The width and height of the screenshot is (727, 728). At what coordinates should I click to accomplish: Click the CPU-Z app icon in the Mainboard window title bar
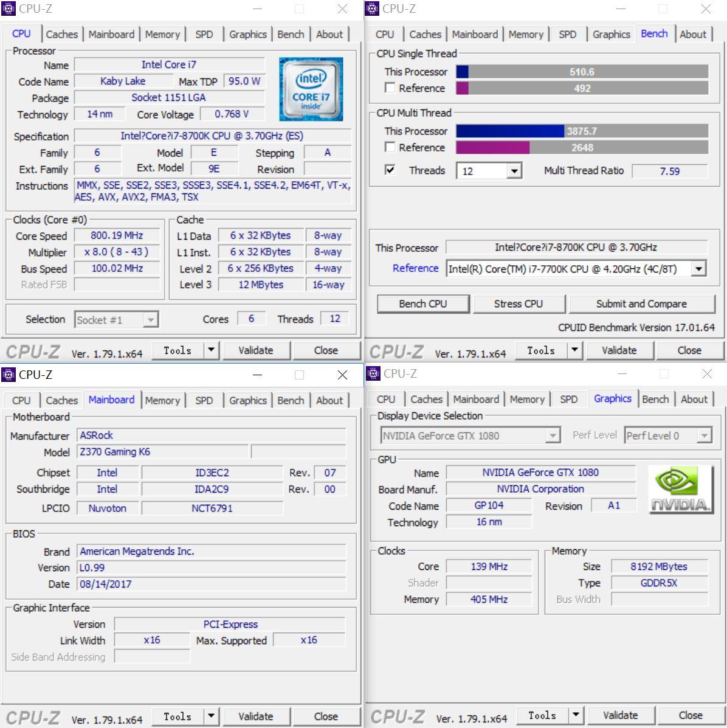[9, 374]
